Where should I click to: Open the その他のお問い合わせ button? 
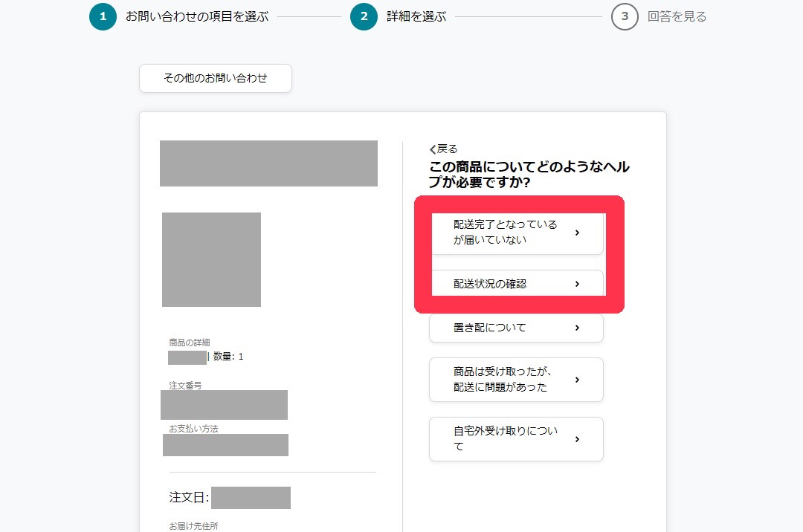pyautogui.click(x=216, y=78)
